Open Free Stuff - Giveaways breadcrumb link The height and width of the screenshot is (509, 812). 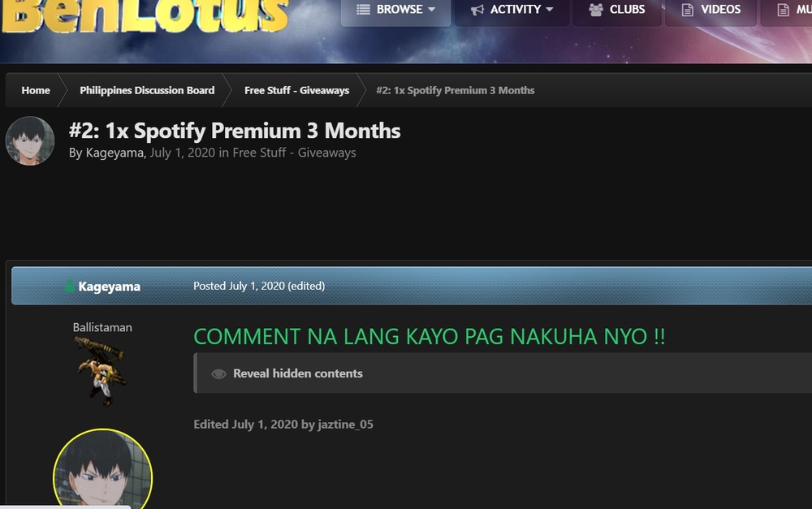(296, 90)
